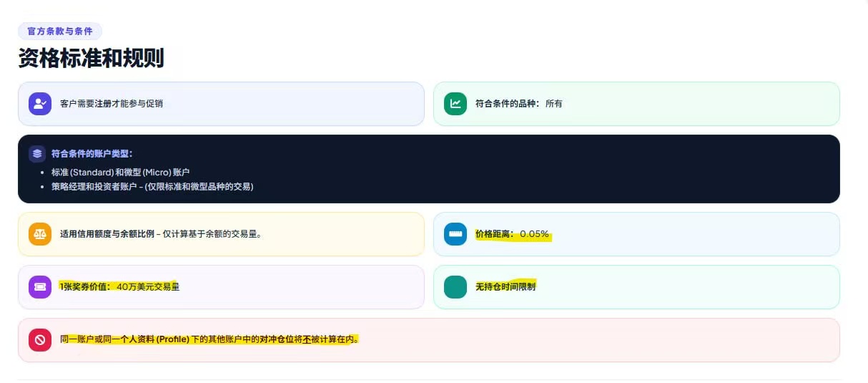Click the highlighted hedged positions rule text
The height and width of the screenshot is (383, 868).
click(209, 339)
